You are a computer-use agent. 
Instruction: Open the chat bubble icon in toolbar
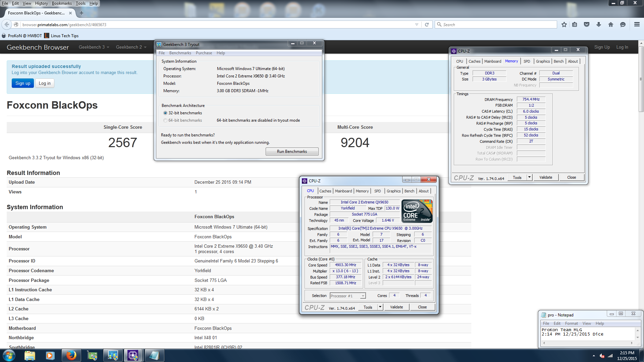(623, 24)
